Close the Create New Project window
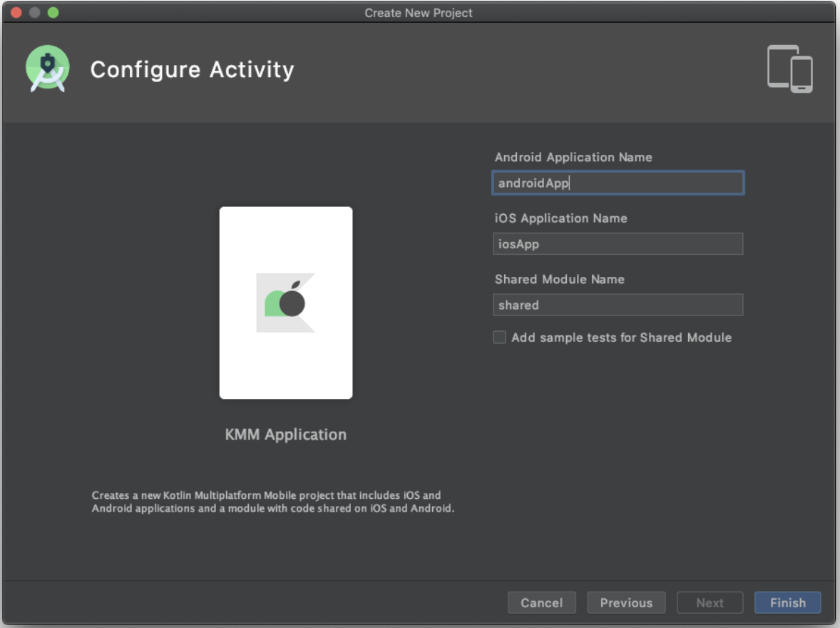Screen dimensions: 840x628 (16, 12)
